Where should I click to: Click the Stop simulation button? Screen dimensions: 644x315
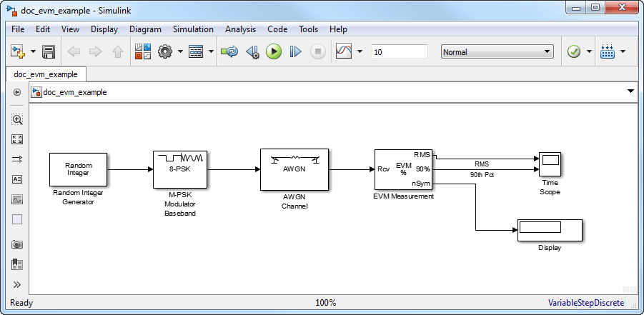(x=317, y=51)
